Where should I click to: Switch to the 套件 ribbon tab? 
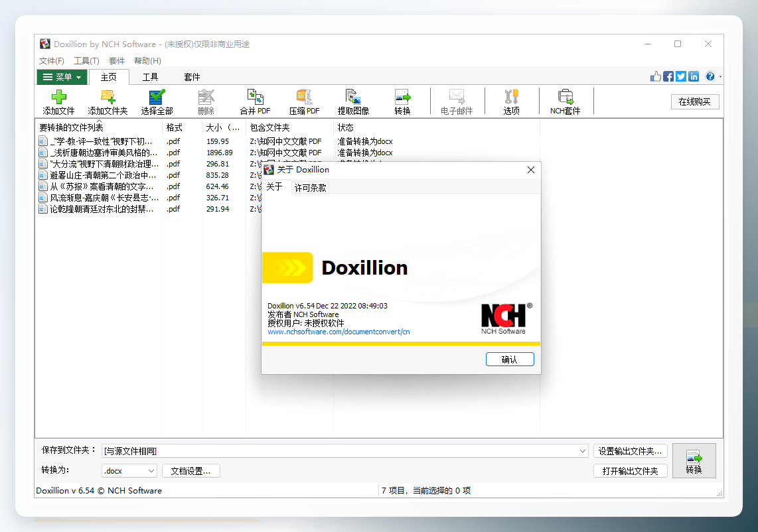click(x=192, y=77)
